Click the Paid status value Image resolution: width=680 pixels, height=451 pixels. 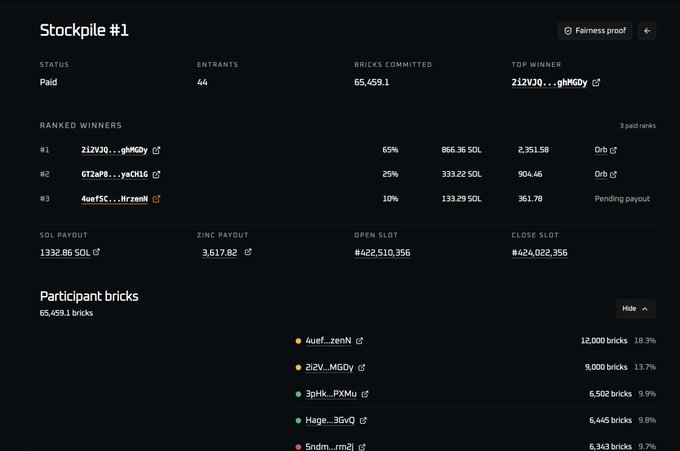[x=48, y=82]
